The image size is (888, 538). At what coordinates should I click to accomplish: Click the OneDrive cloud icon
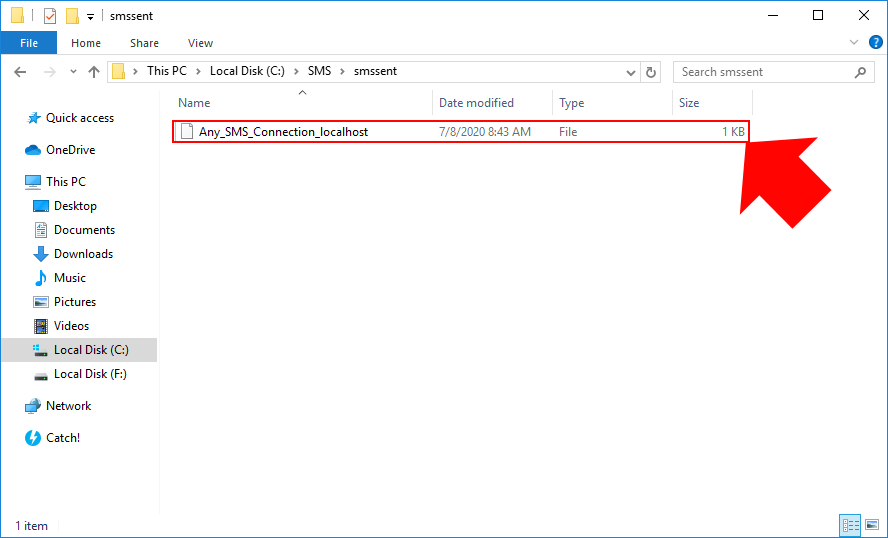click(x=33, y=150)
